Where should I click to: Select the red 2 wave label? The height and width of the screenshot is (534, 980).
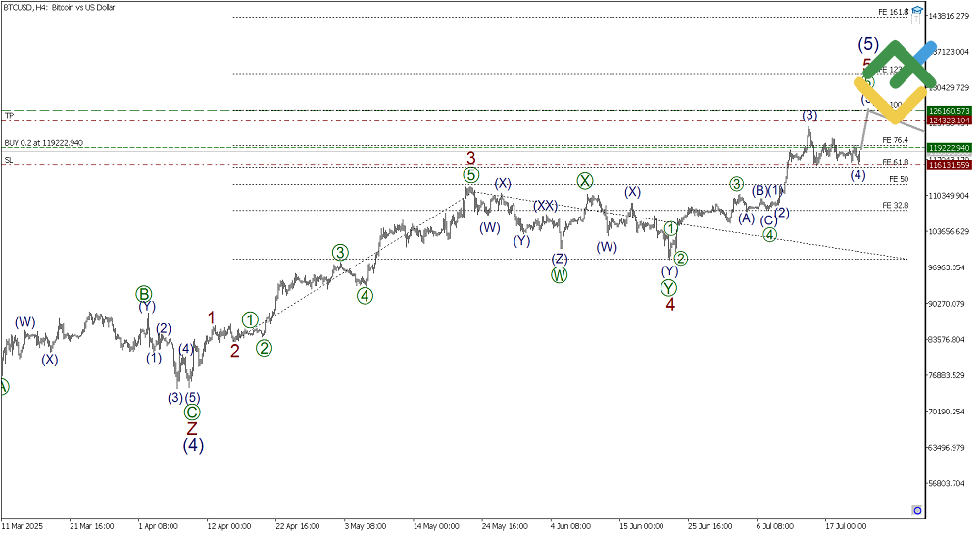pyautogui.click(x=234, y=351)
